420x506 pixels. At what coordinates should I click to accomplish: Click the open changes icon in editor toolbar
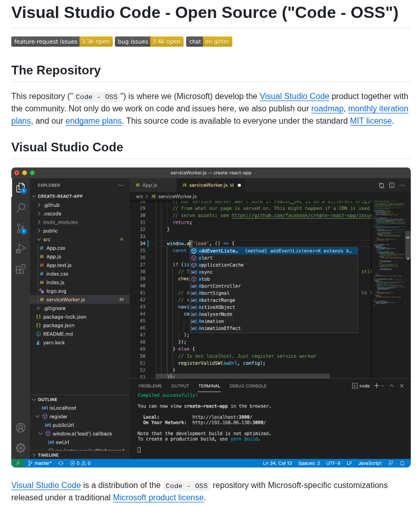382,185
